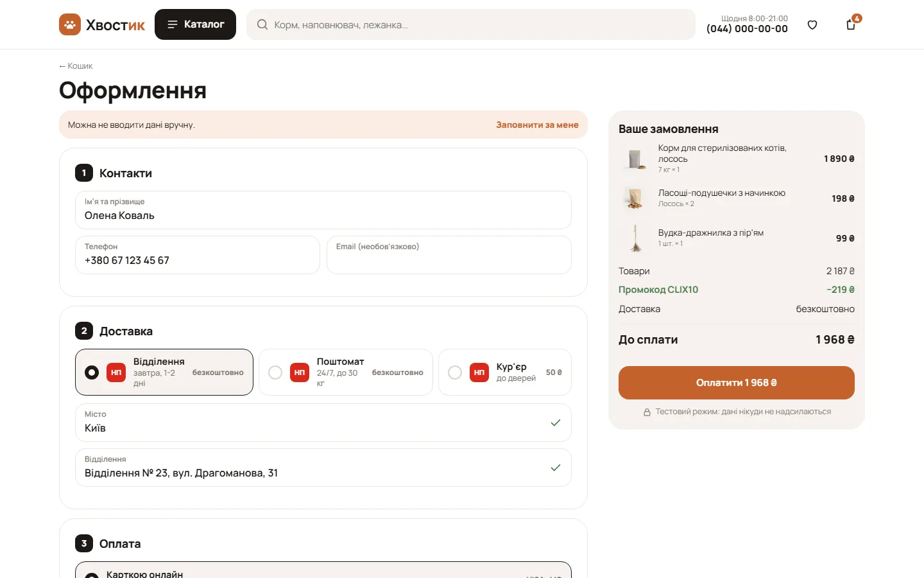Select Кур'єр delivery radio button

point(455,372)
